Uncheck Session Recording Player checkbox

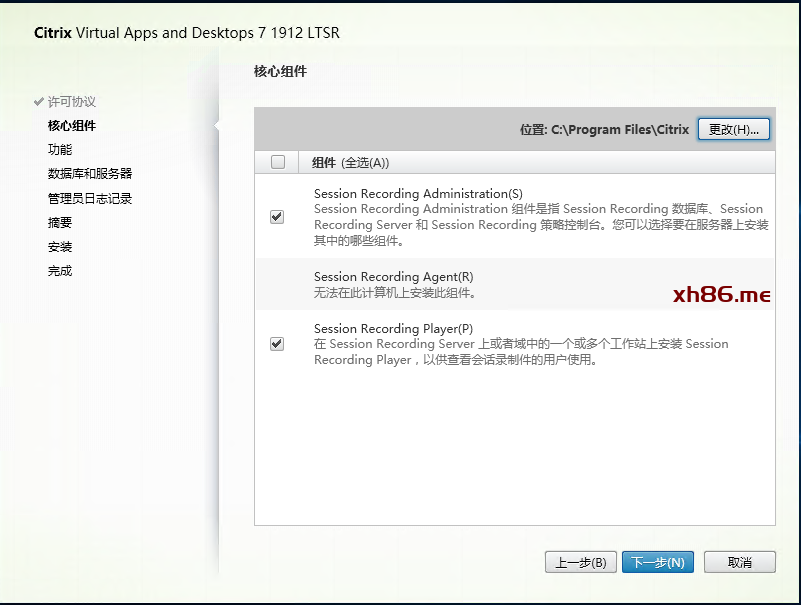click(277, 344)
